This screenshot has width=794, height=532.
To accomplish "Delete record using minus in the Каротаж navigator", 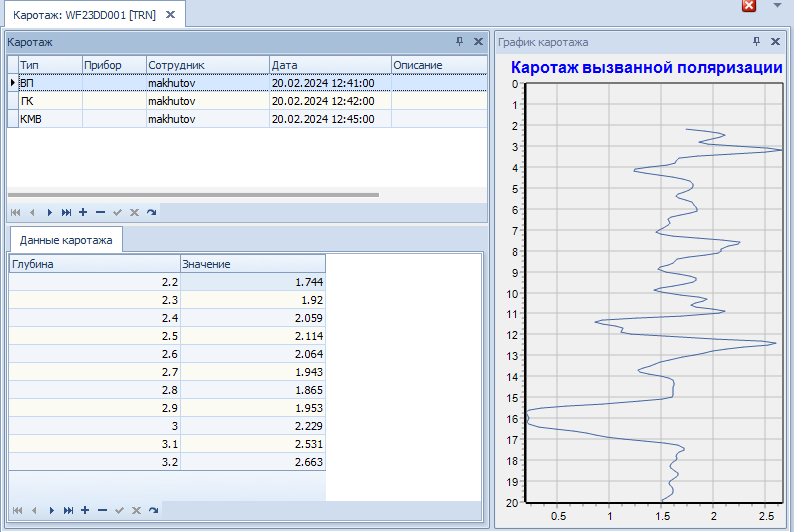I will tap(100, 212).
